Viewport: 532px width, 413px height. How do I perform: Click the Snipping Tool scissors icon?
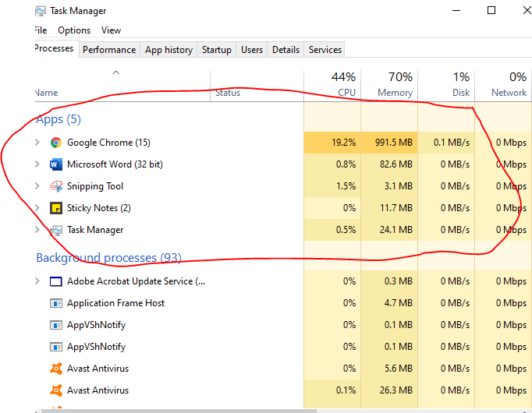[56, 186]
